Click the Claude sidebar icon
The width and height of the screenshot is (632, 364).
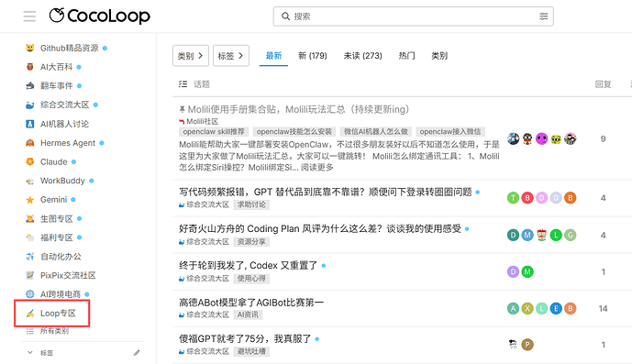click(x=30, y=161)
